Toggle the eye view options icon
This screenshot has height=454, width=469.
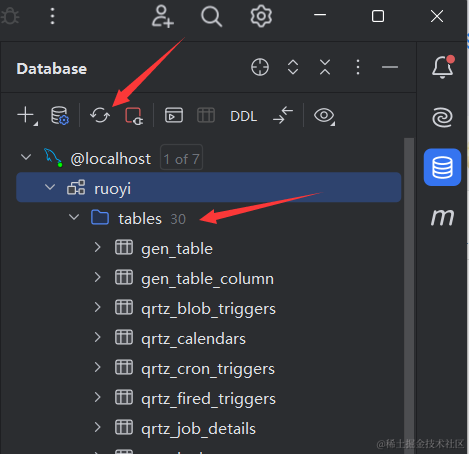pos(324,116)
